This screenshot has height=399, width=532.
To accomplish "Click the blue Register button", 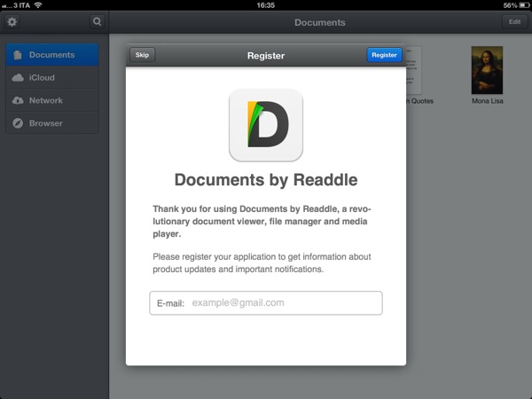I will click(x=384, y=55).
